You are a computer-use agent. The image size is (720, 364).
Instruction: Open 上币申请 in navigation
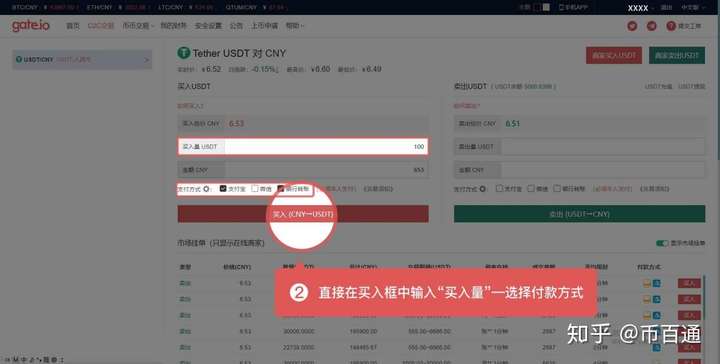(x=264, y=26)
